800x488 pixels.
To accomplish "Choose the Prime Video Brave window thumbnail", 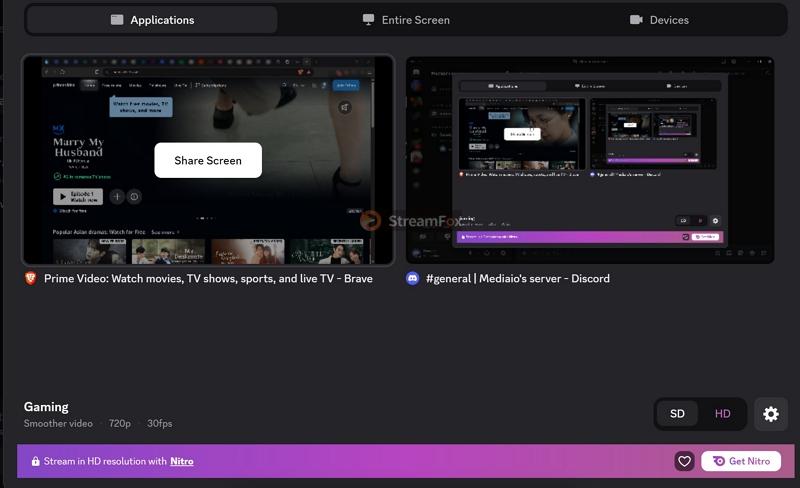I will (x=208, y=160).
